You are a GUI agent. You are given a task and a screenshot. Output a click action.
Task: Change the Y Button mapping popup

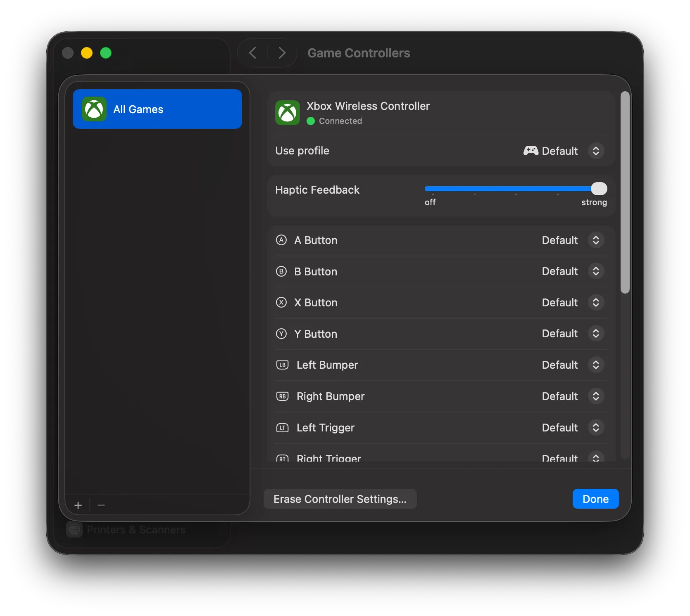click(595, 334)
